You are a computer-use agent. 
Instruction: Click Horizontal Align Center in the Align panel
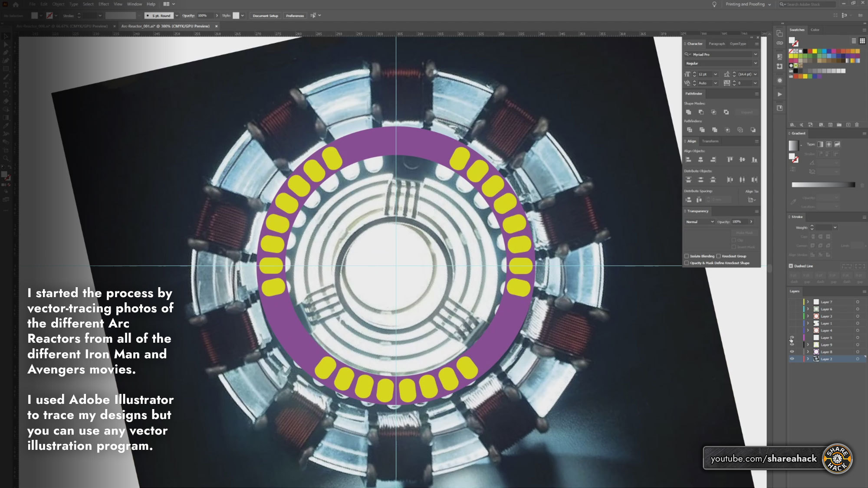coord(700,159)
